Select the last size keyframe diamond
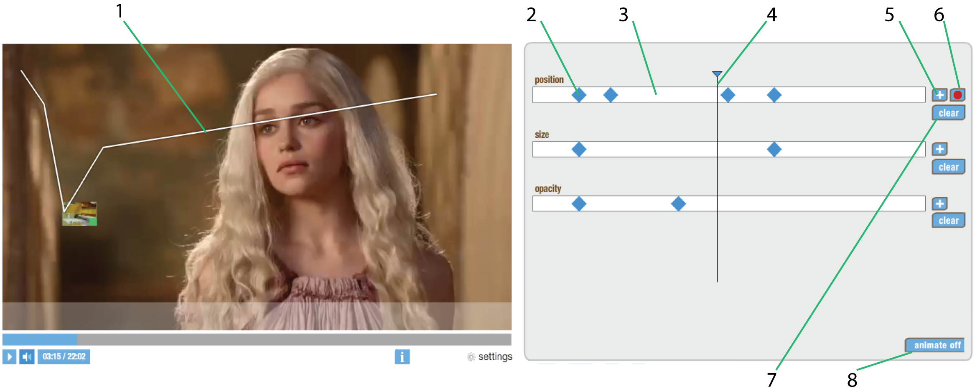This screenshot has width=980, height=392. pos(774,149)
